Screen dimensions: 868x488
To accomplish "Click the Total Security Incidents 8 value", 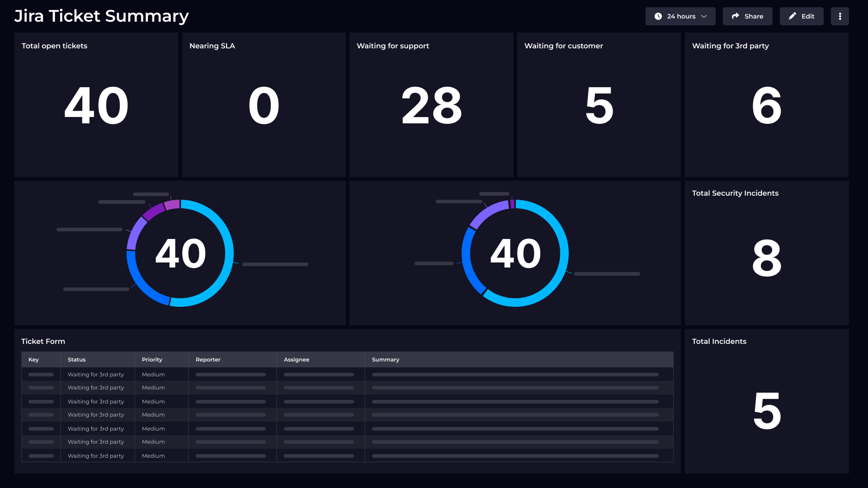I will 767,258.
